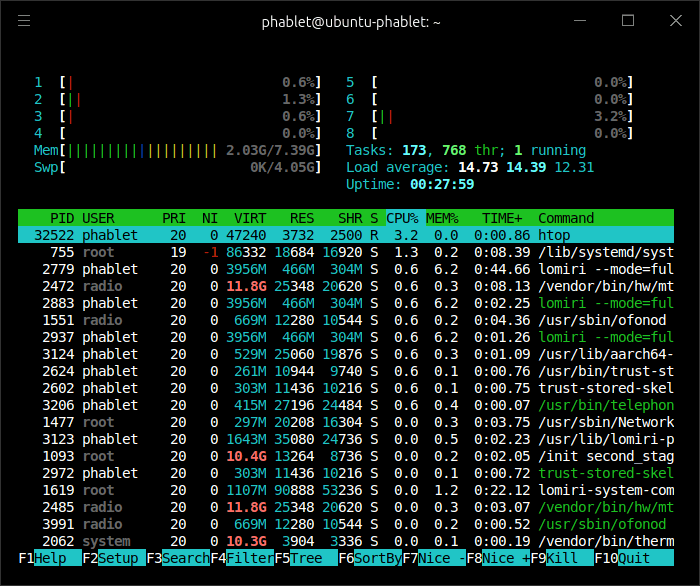This screenshot has width=700, height=586.
Task: Select trust-stored-skel process PID 2602
Action: [x=346, y=387]
